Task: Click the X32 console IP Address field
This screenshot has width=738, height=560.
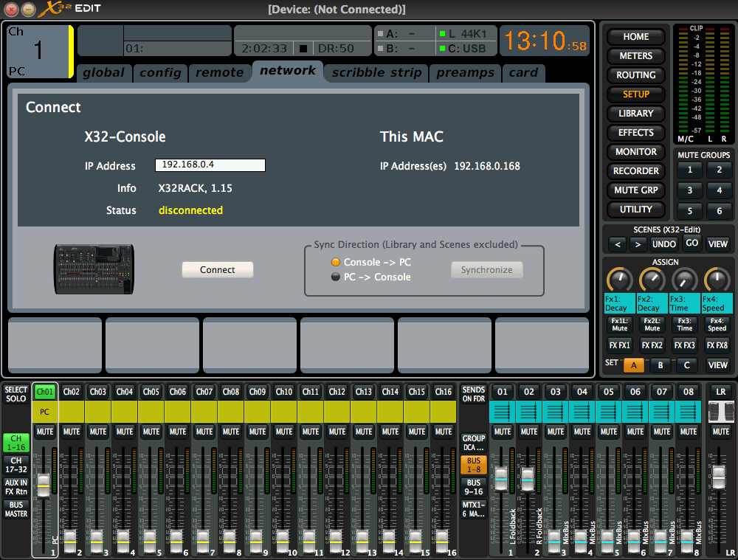Action: click(x=210, y=165)
